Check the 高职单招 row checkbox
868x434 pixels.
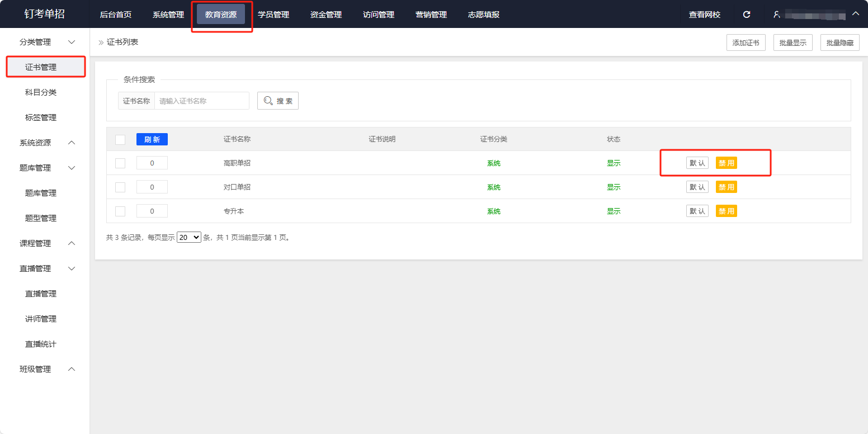[120, 163]
